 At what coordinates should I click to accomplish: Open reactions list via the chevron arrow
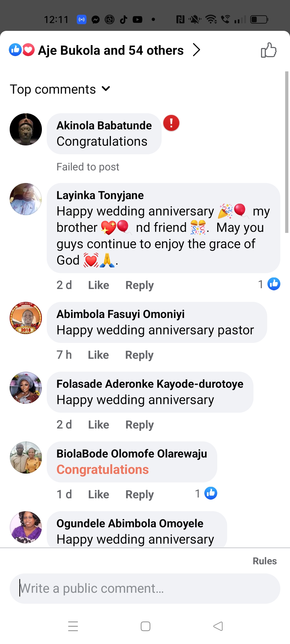tap(197, 50)
